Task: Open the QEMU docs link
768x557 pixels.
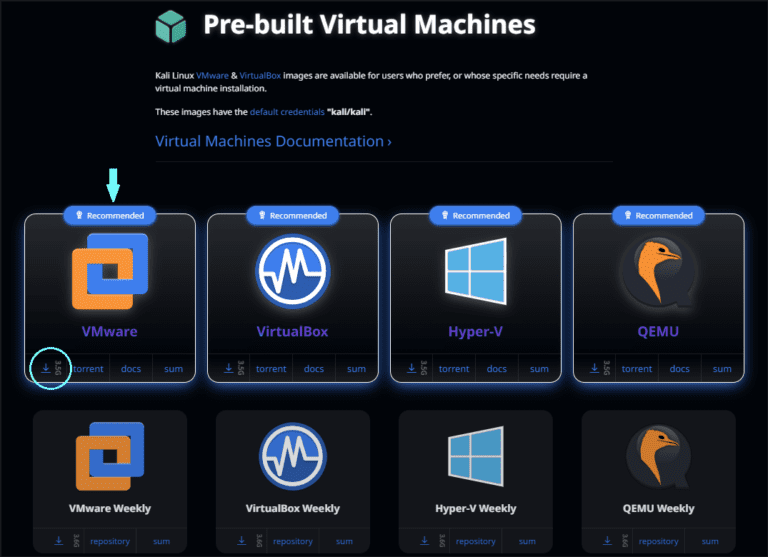Action: pos(679,369)
